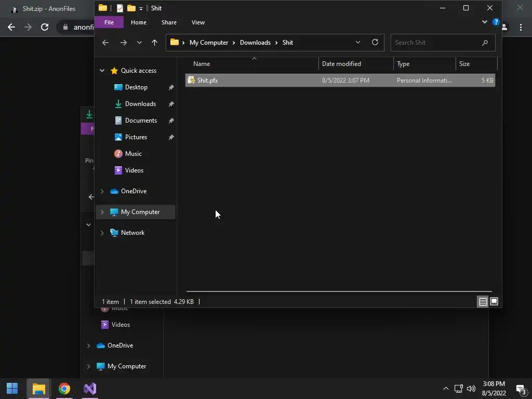The height and width of the screenshot is (399, 532).
Task: Refresh the Shit folder view
Action: (375, 42)
